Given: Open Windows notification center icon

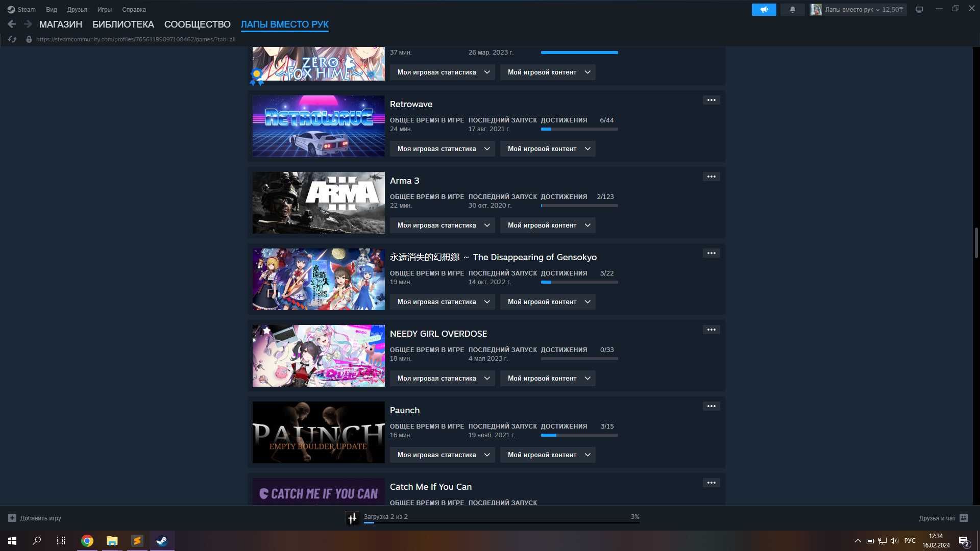Looking at the screenshot, I should (964, 541).
